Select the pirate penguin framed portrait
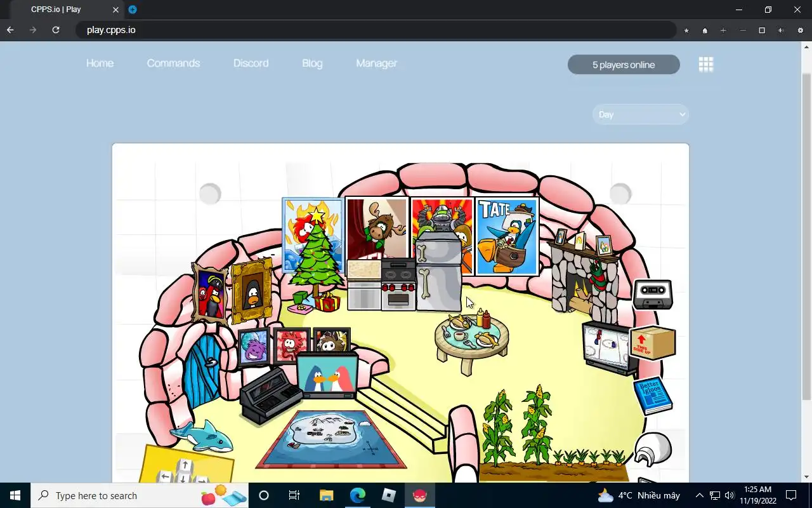This screenshot has width=812, height=508. [210, 295]
